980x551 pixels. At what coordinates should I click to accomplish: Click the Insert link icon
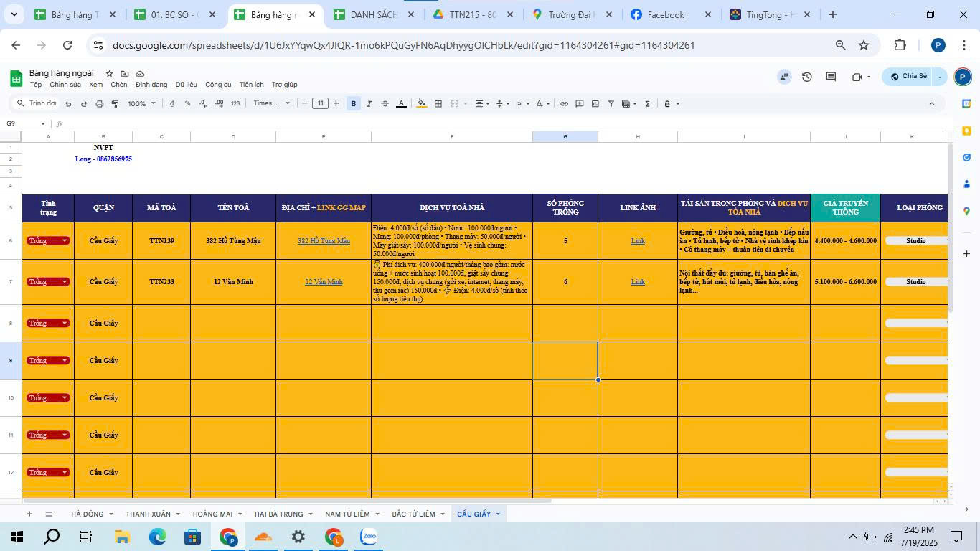pyautogui.click(x=564, y=104)
